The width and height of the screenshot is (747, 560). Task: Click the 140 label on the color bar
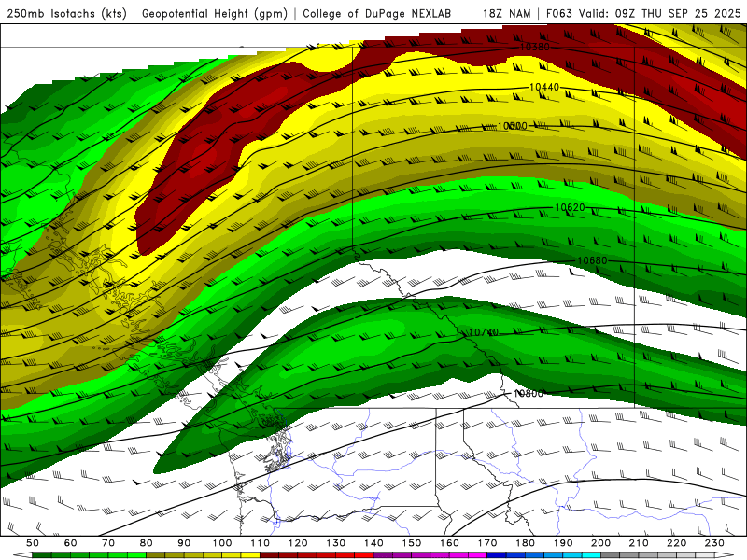(x=373, y=543)
